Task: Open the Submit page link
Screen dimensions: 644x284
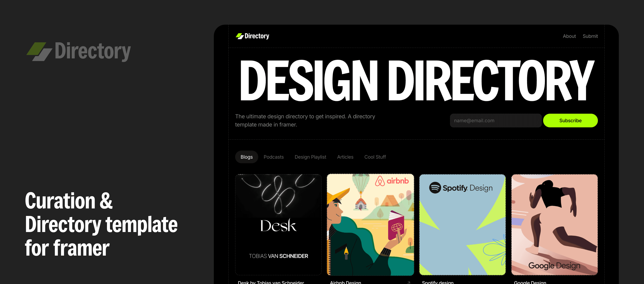Action: point(590,36)
